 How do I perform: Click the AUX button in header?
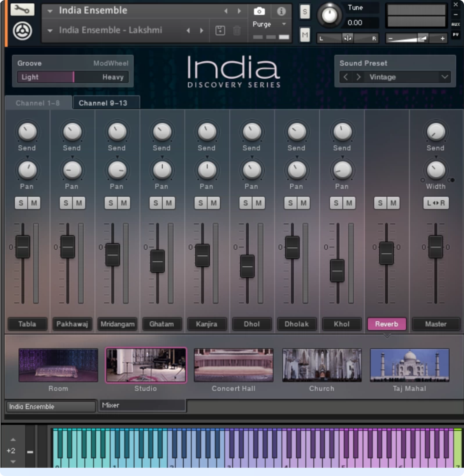click(455, 24)
